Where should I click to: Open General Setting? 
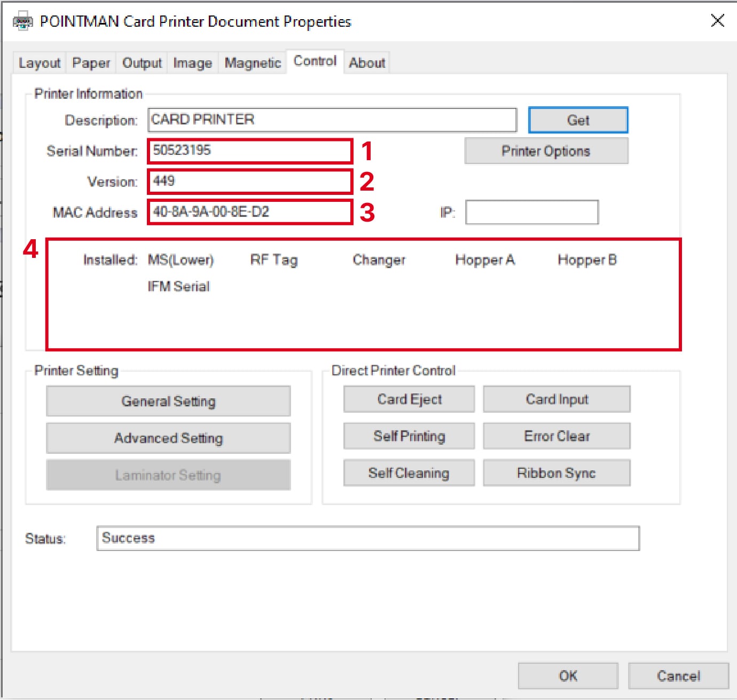click(x=168, y=401)
